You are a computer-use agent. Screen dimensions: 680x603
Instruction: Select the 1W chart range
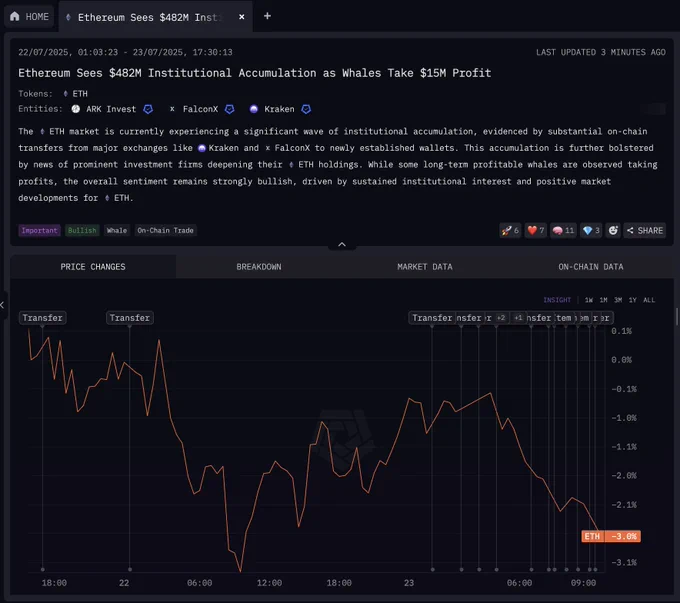(588, 300)
